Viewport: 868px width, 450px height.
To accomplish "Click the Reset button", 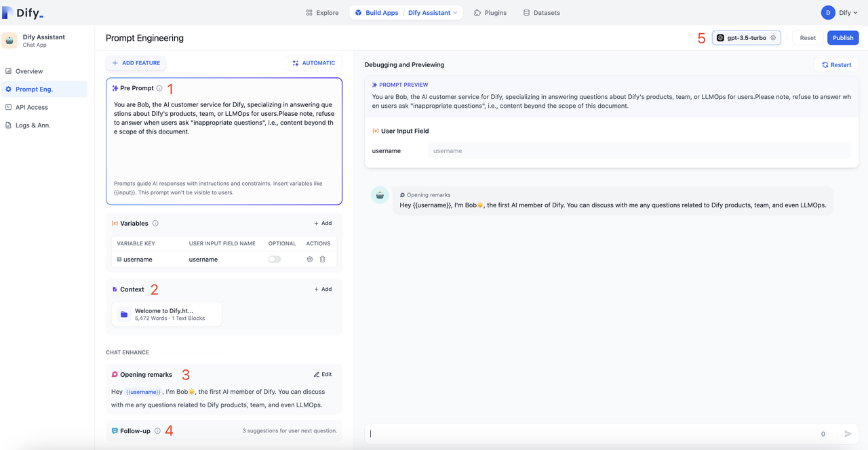I will click(x=808, y=38).
